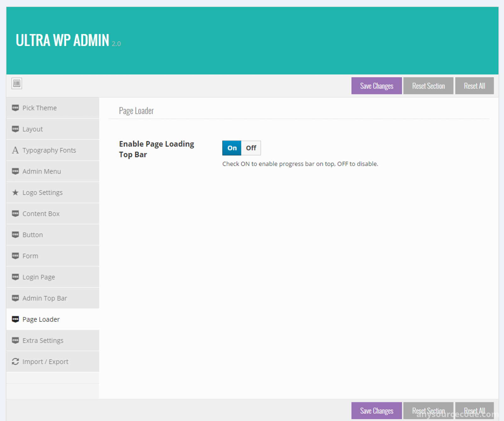Image resolution: width=504 pixels, height=421 pixels.
Task: Click bottom Reset Section button
Action: [x=428, y=411]
